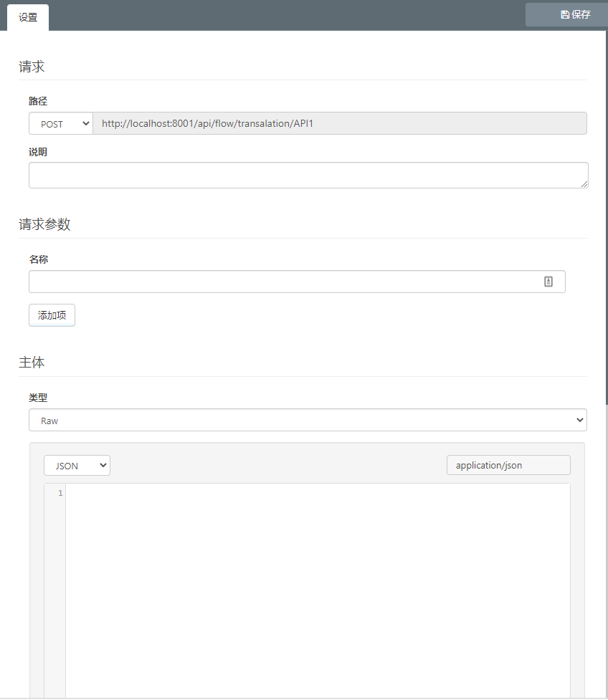The height and width of the screenshot is (700, 608).
Task: Click the 添加项 button
Action: pos(52,315)
